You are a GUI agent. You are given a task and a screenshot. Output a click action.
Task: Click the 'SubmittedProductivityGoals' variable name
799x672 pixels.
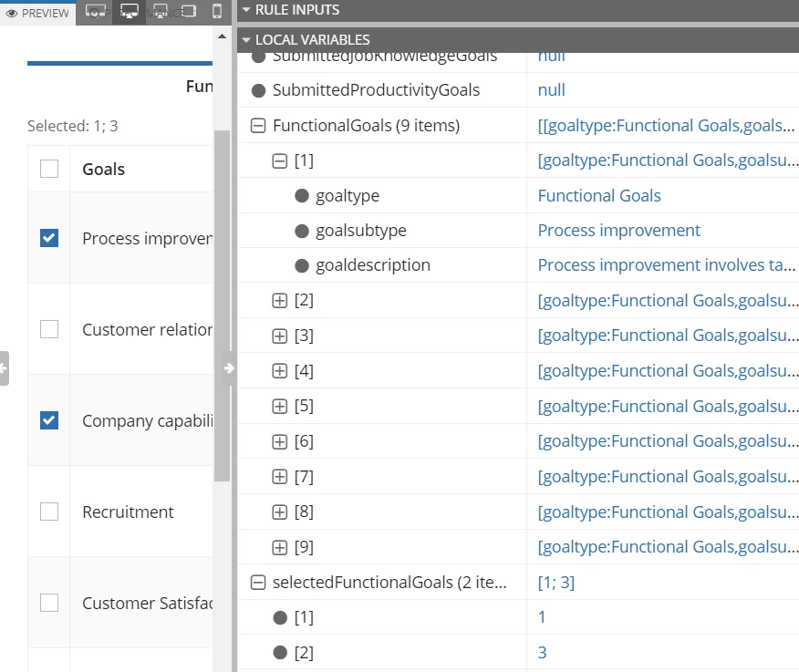376,90
